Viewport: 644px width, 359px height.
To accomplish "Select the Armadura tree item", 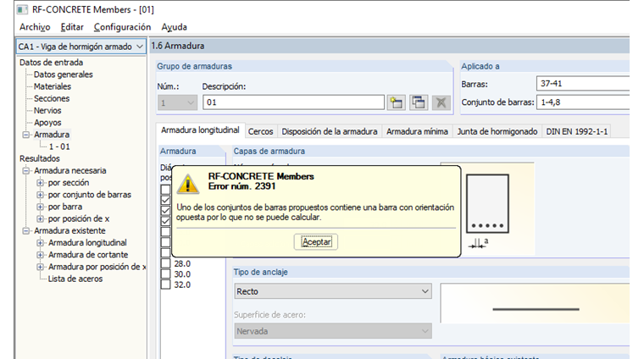I will coord(52,135).
